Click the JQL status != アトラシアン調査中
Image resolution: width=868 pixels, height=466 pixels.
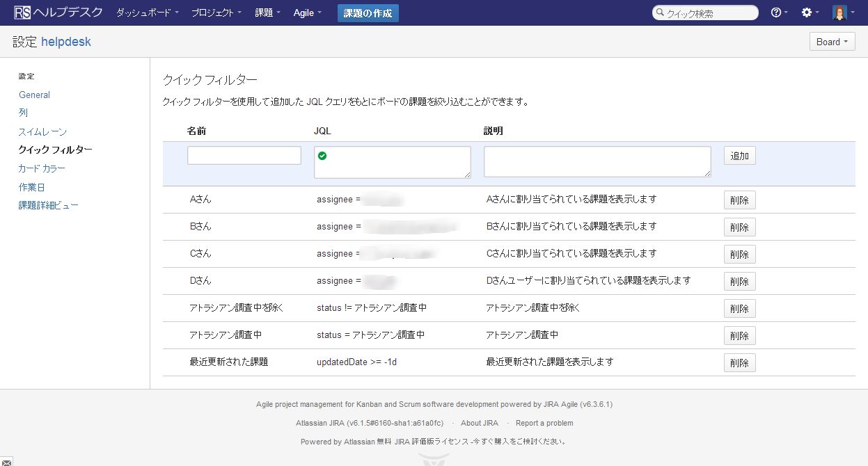click(x=372, y=308)
